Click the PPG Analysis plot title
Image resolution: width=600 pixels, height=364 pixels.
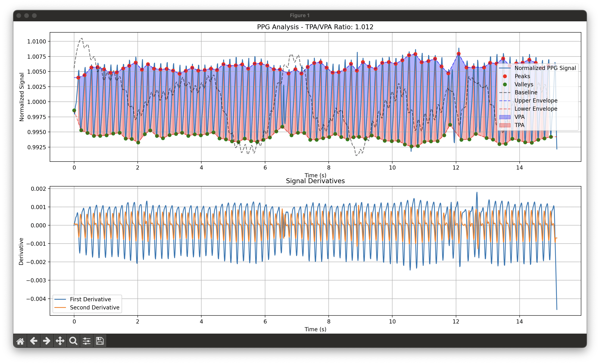(x=315, y=27)
